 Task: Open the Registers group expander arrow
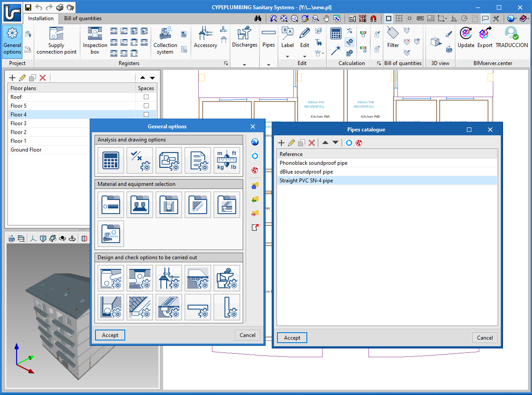pos(226,64)
